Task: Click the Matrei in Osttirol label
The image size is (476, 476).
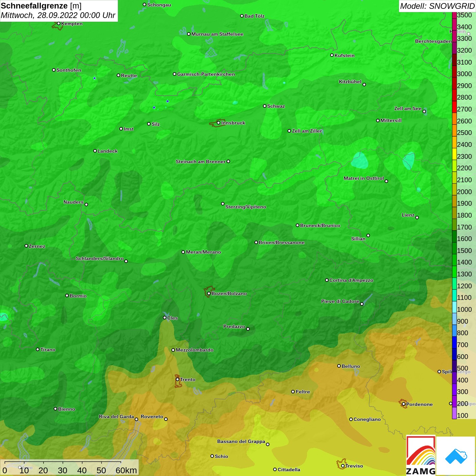Action: pyautogui.click(x=363, y=178)
